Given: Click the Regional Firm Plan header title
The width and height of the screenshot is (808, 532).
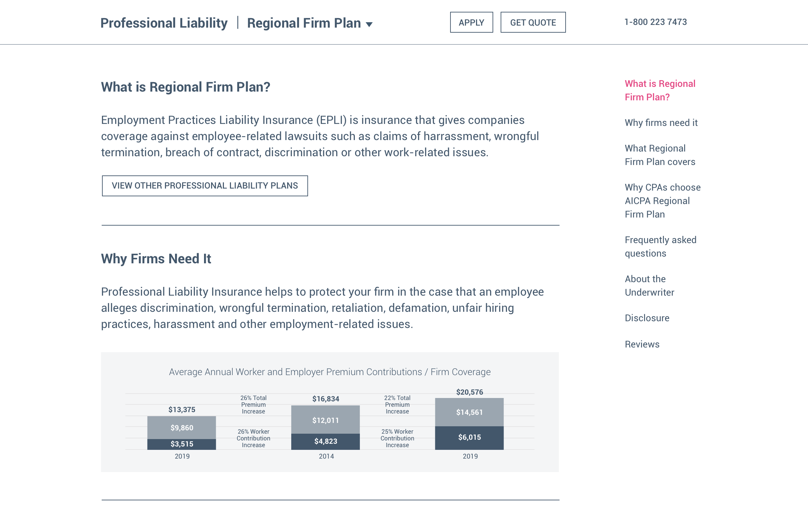Looking at the screenshot, I should 304,23.
